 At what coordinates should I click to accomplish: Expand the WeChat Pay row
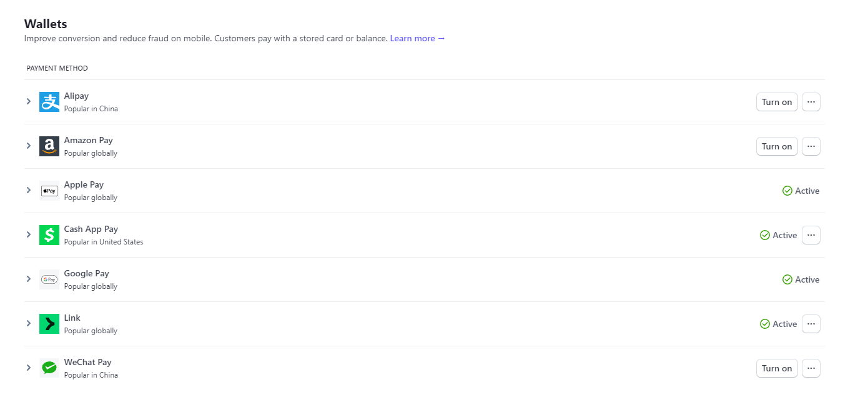28,368
